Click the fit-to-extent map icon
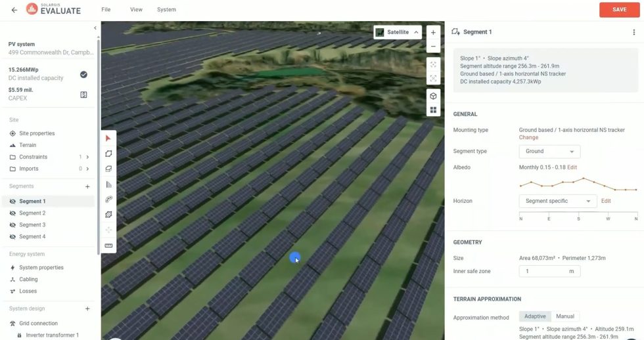 coord(433,65)
